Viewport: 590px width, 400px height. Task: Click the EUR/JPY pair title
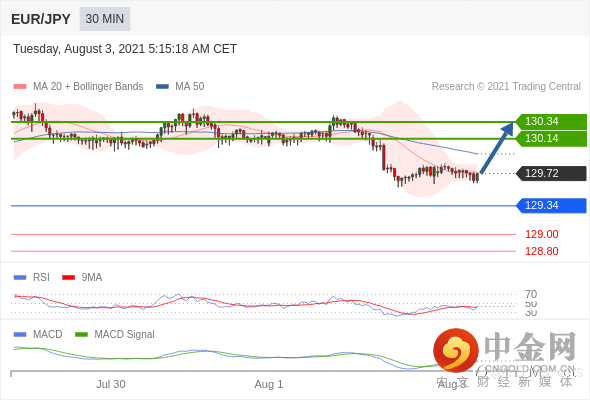41,19
